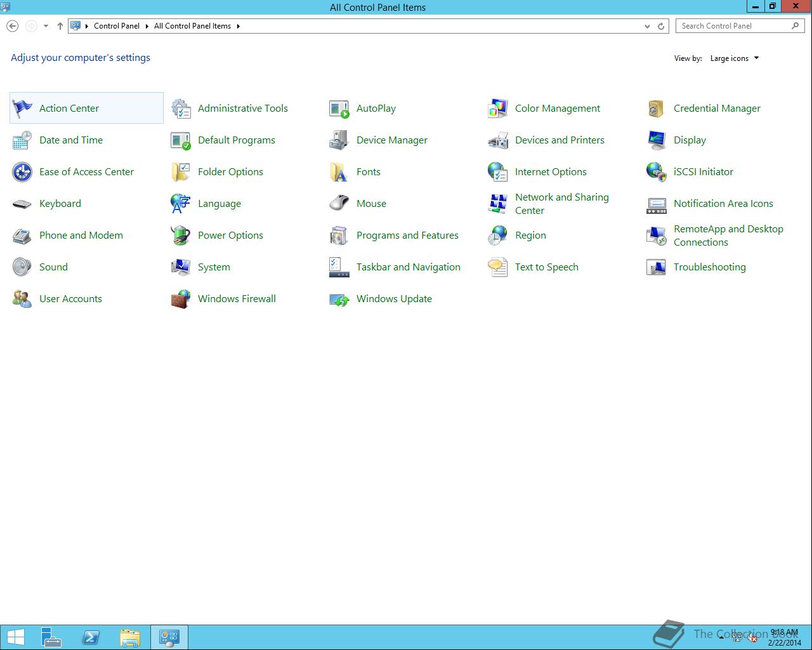Click the Text to Speech link
This screenshot has height=650, width=812.
pyautogui.click(x=547, y=267)
